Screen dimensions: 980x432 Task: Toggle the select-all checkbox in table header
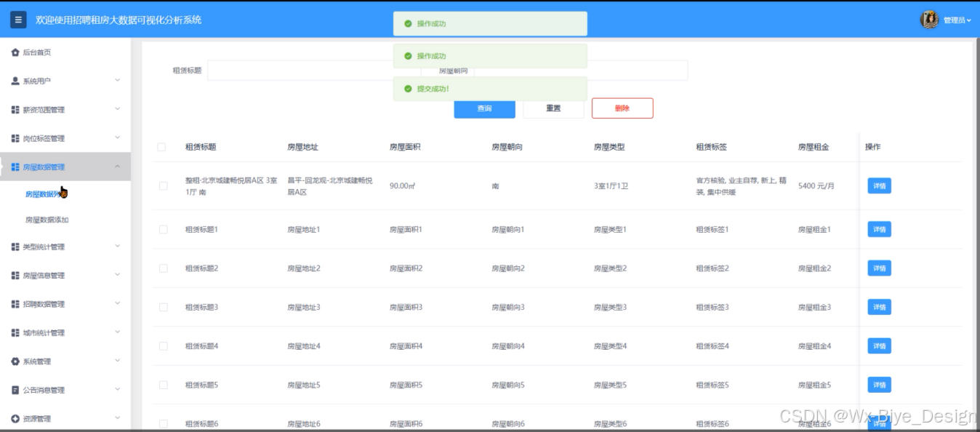click(161, 147)
